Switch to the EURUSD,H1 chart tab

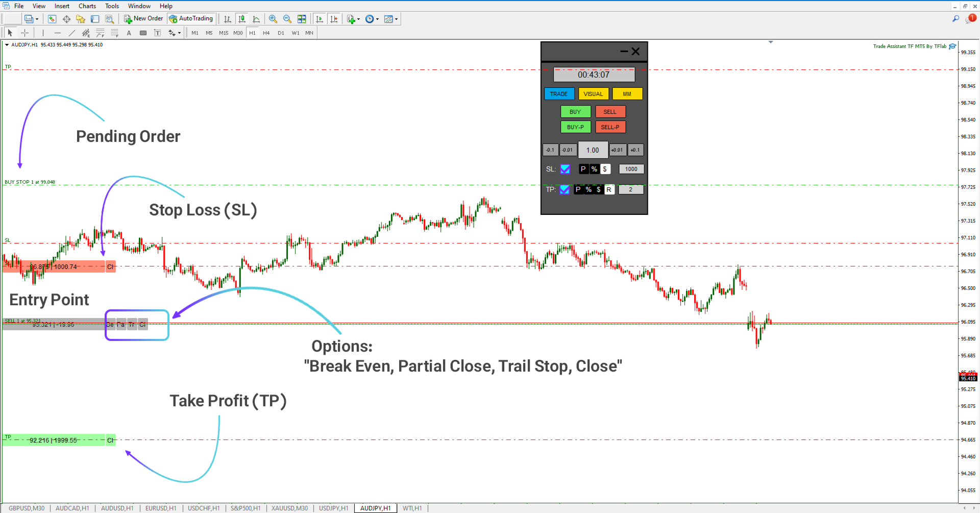[x=161, y=508]
